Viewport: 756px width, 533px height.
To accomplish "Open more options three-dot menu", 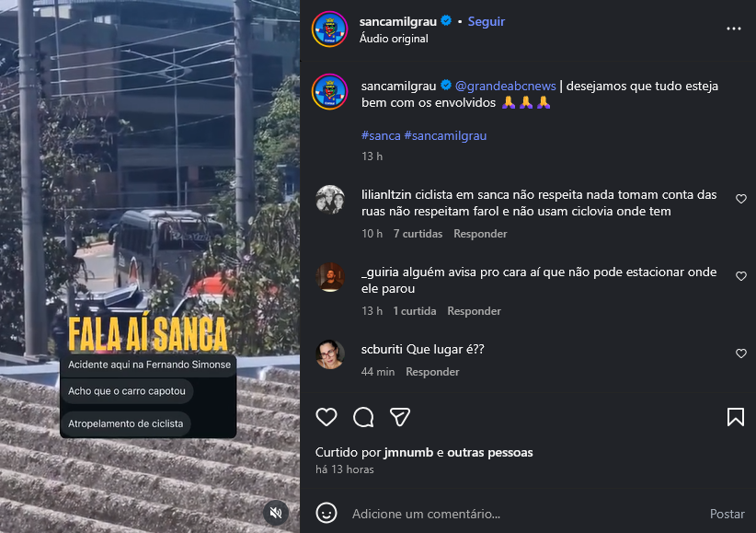I will (733, 29).
